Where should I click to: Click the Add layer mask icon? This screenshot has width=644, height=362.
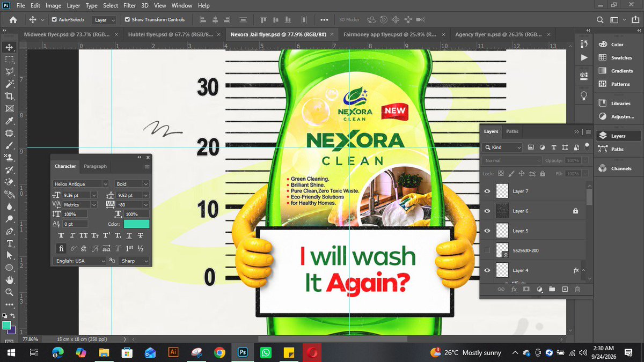526,289
